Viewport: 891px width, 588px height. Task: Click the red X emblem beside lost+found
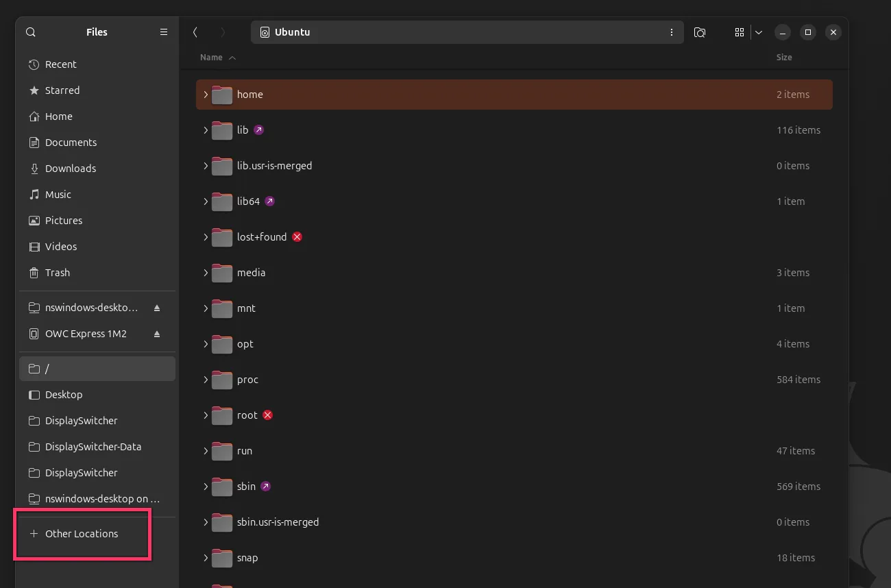(297, 237)
